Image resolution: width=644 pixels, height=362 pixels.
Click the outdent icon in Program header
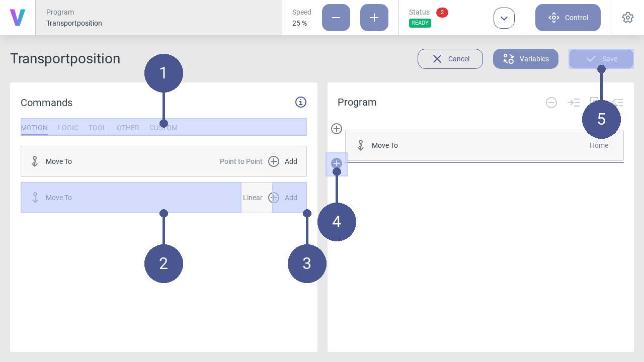tap(618, 103)
